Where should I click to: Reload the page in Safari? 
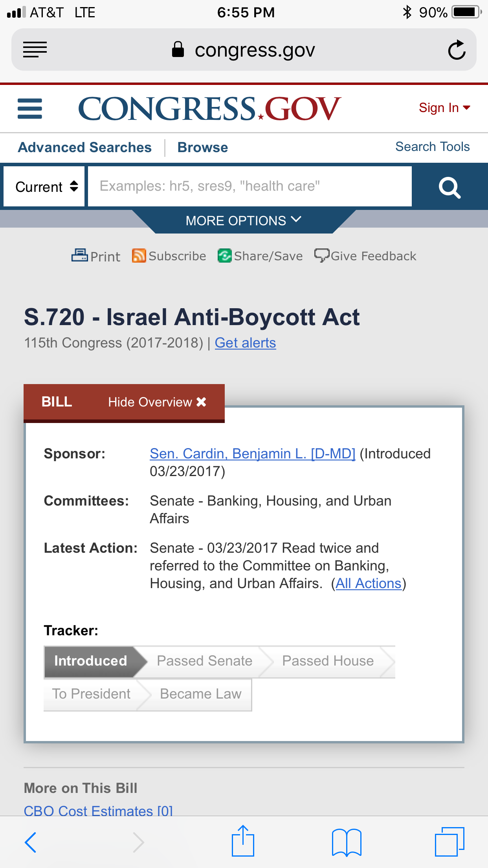[457, 50]
